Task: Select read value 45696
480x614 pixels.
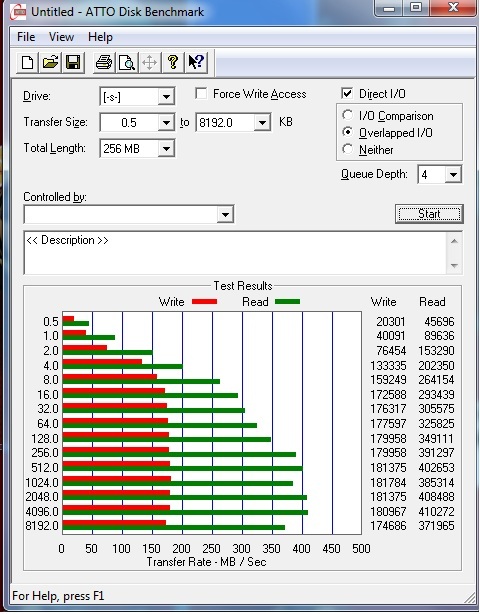Action: tap(439, 321)
